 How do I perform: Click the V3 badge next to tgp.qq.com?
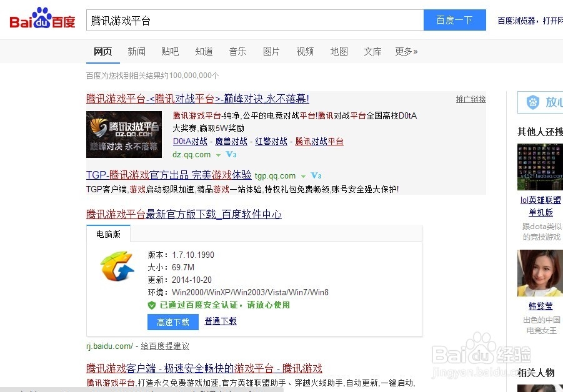(x=316, y=176)
